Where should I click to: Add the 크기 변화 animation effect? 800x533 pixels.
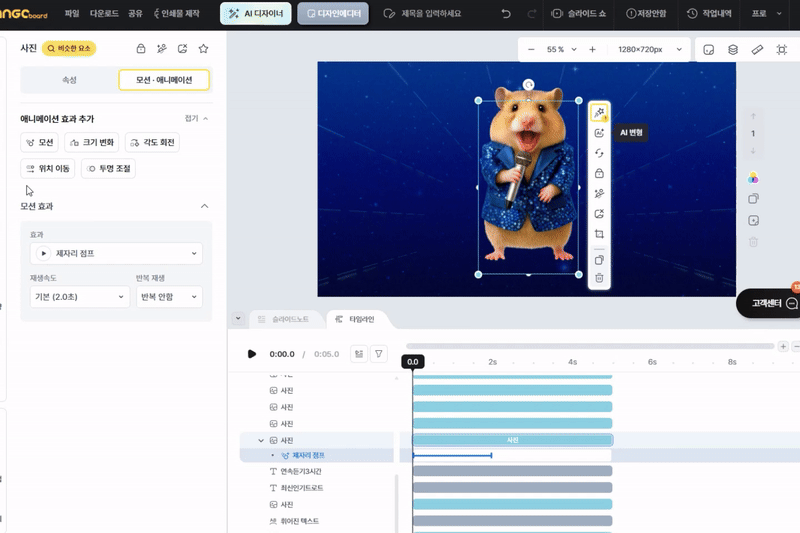[92, 143]
